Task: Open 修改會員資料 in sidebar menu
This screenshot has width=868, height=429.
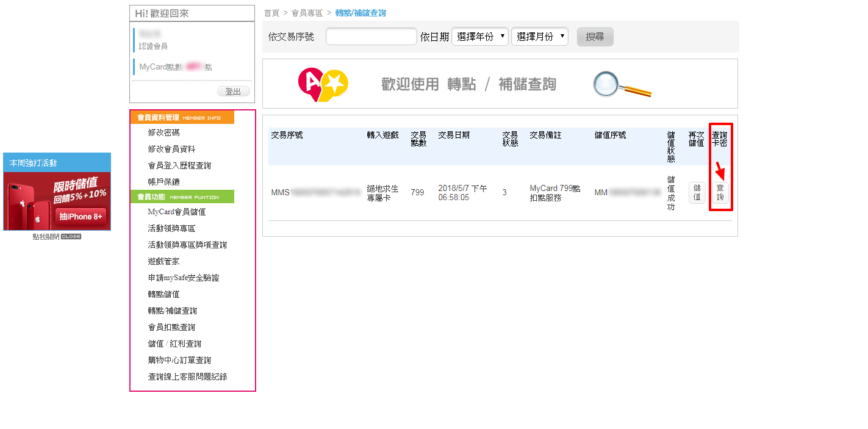Action: click(x=171, y=149)
